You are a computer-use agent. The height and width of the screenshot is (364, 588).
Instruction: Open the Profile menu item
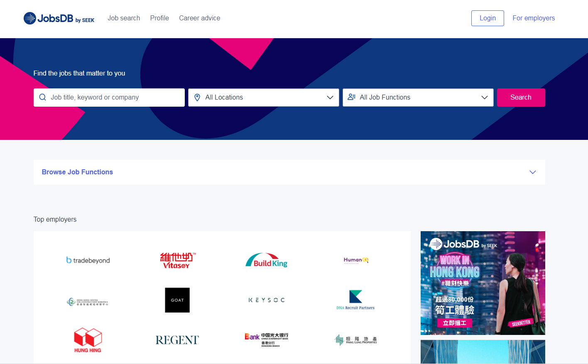[159, 18]
